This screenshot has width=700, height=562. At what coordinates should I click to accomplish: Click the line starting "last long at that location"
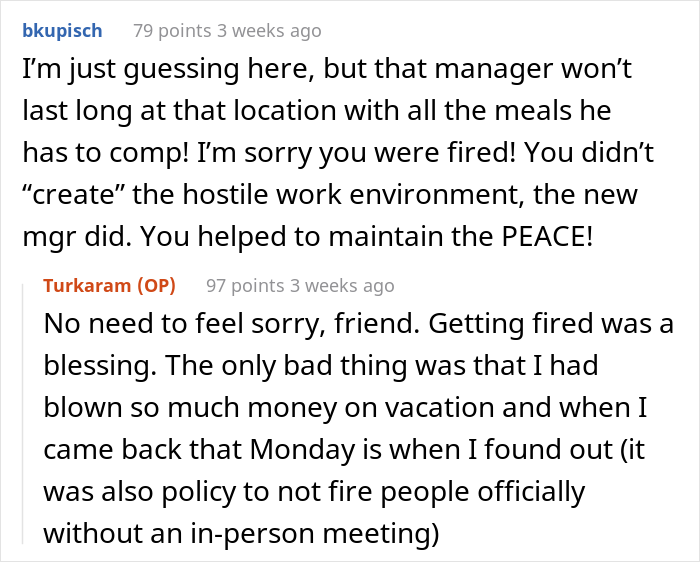[x=317, y=111]
